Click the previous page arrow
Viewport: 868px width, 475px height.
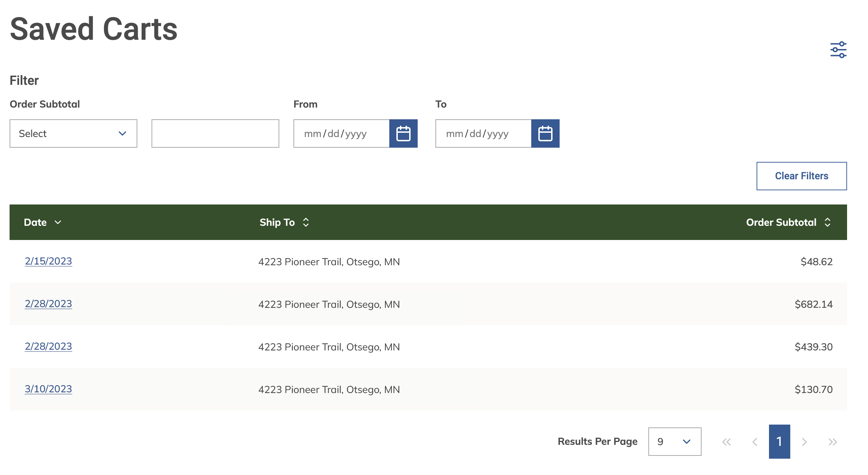point(754,442)
